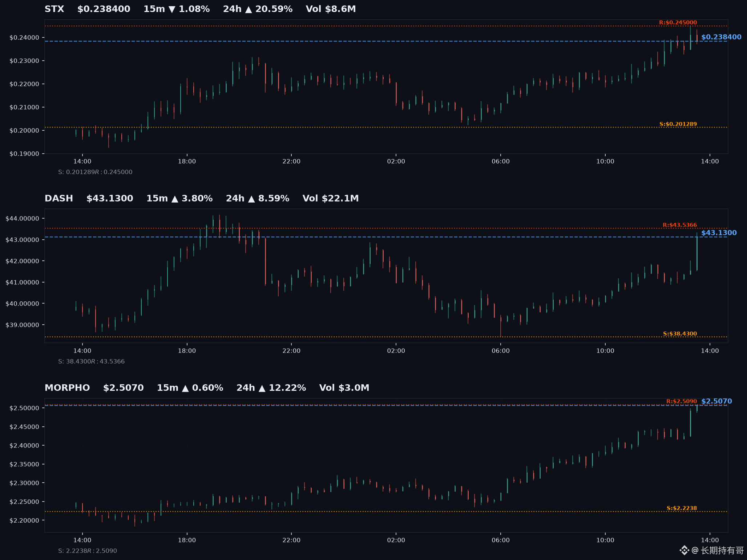
Task: Click the blue $2.5070 price tag beside the MORPHO chart
Action: point(716,401)
